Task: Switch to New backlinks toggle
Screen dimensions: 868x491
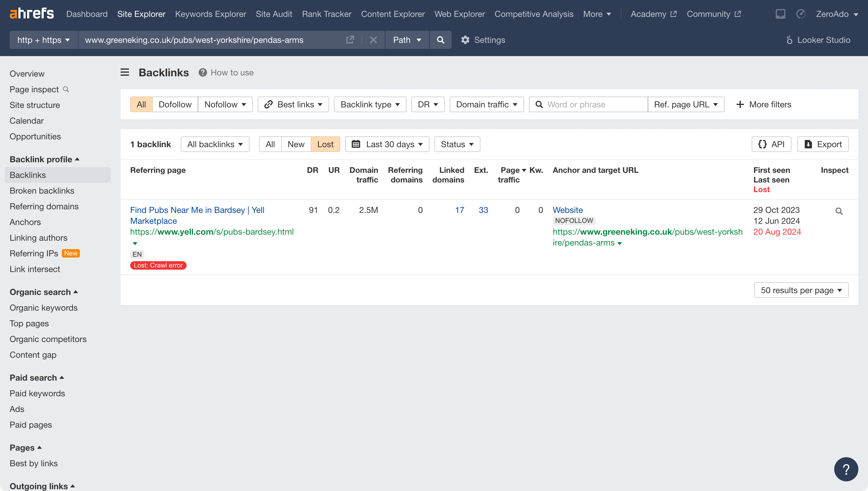Action: [296, 144]
